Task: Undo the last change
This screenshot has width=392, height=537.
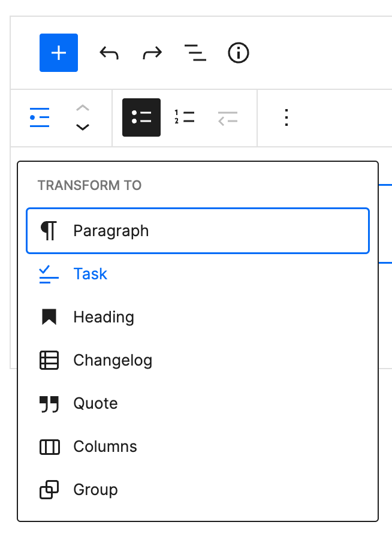Action: 108,53
